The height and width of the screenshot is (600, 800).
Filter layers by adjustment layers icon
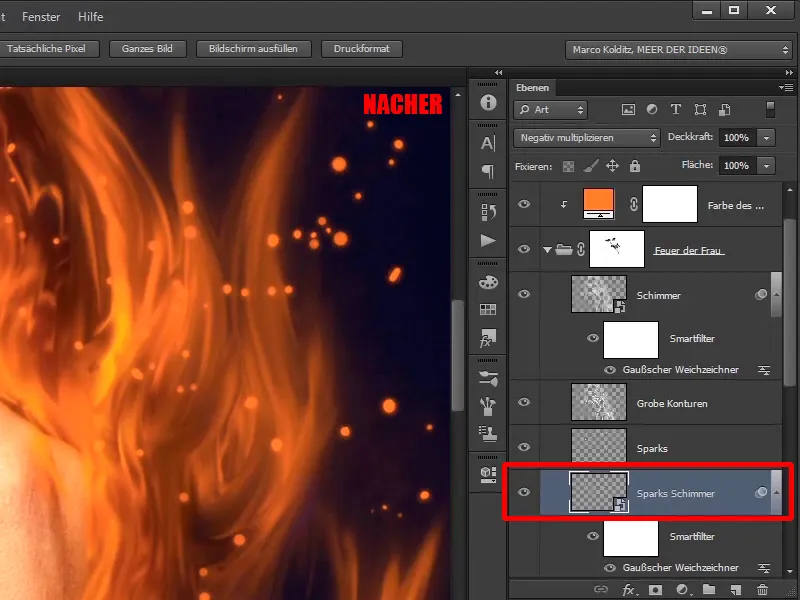(x=652, y=109)
